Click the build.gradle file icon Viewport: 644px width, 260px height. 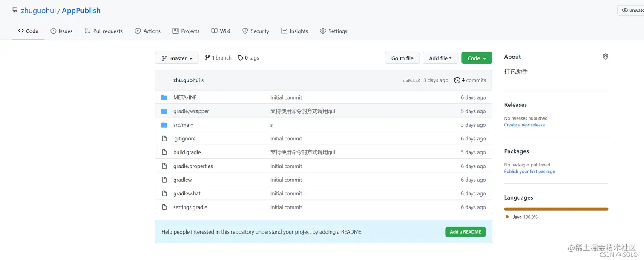tap(164, 152)
